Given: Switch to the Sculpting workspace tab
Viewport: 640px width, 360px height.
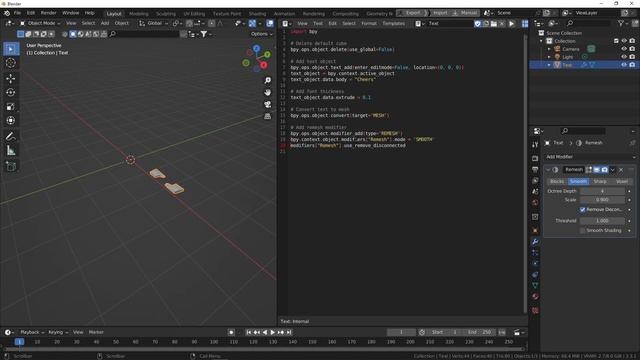Looking at the screenshot, I should pyautogui.click(x=166, y=13).
